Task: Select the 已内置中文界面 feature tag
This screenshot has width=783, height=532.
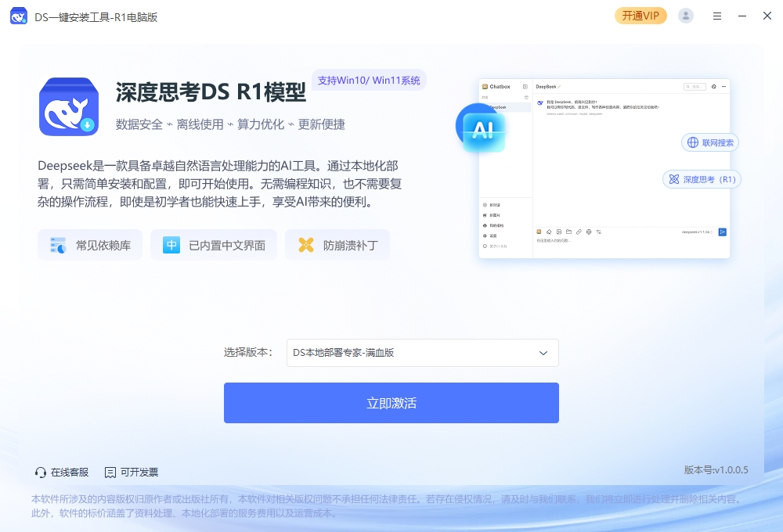Action: click(214, 245)
